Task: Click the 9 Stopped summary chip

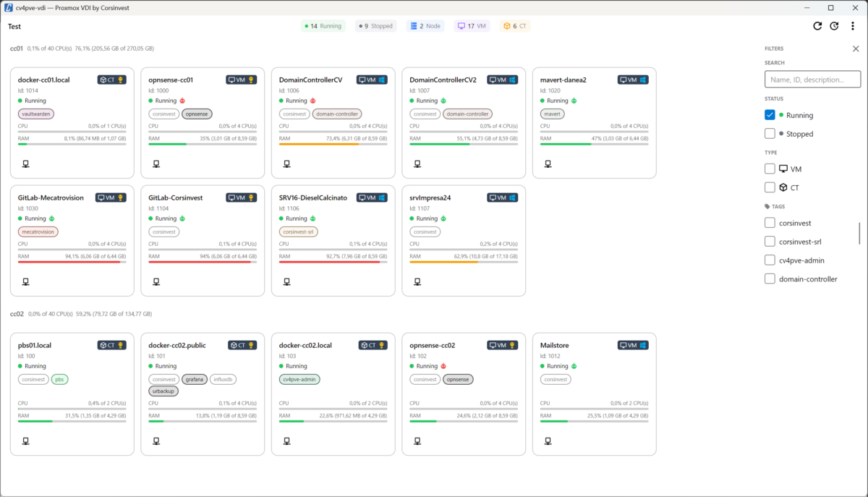Action: point(376,26)
